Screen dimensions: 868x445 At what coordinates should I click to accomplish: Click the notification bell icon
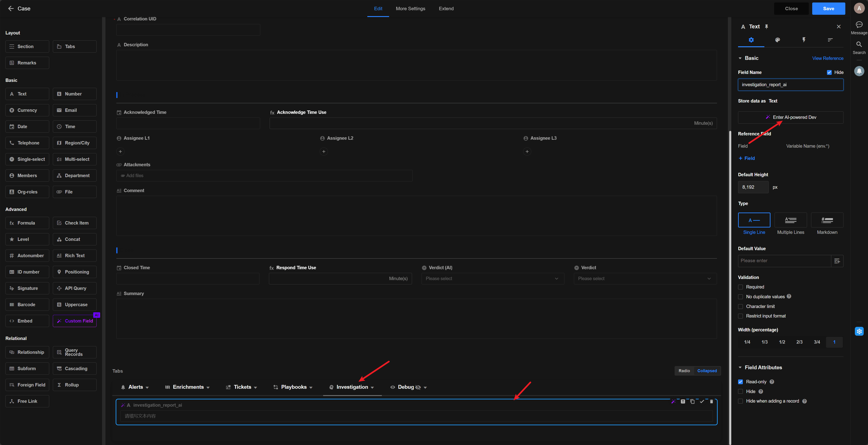pyautogui.click(x=859, y=71)
